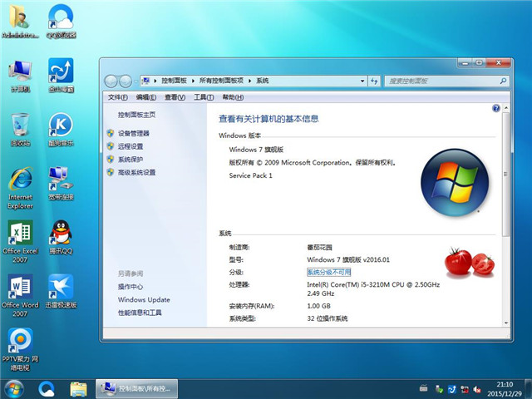Screen dimensions: 532x399
Task: Click the blue arrow tray icon
Action: tap(452, 389)
